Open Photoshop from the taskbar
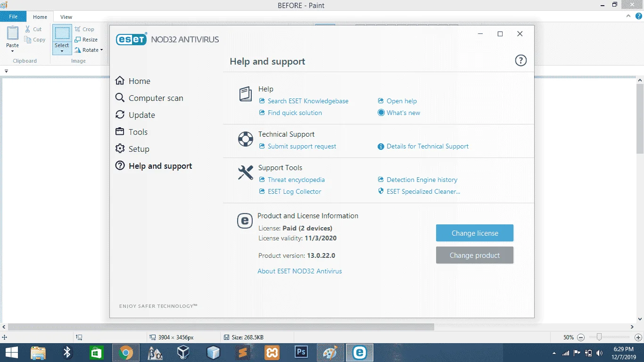Image resolution: width=644 pixels, height=362 pixels. [x=301, y=353]
